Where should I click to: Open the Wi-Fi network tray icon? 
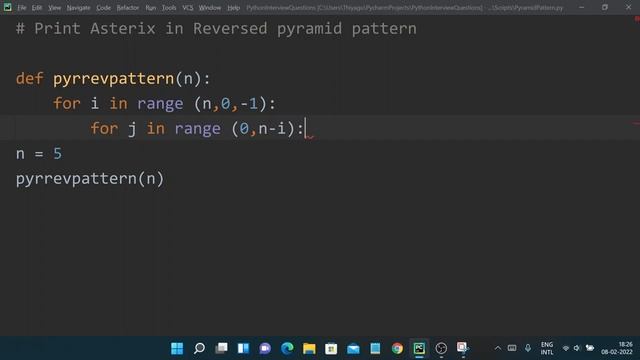[566, 348]
